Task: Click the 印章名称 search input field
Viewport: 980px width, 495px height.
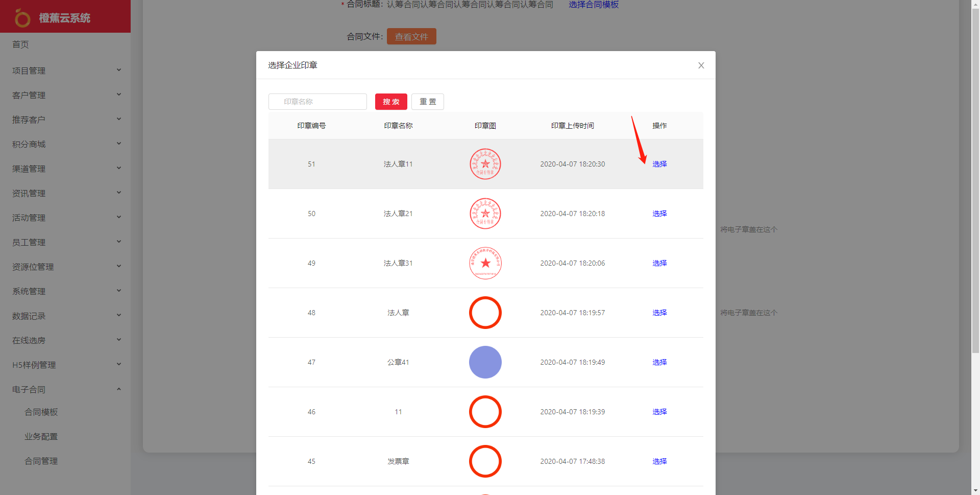Action: pyautogui.click(x=317, y=102)
